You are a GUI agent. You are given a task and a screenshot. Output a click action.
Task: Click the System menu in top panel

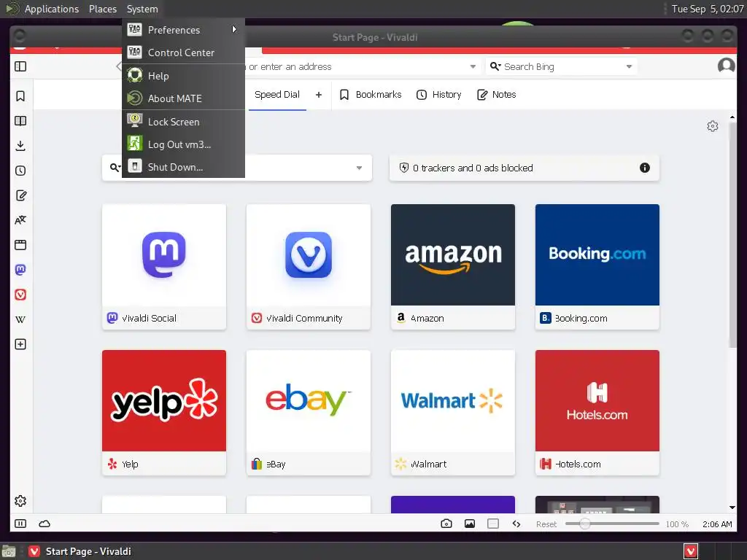[142, 9]
